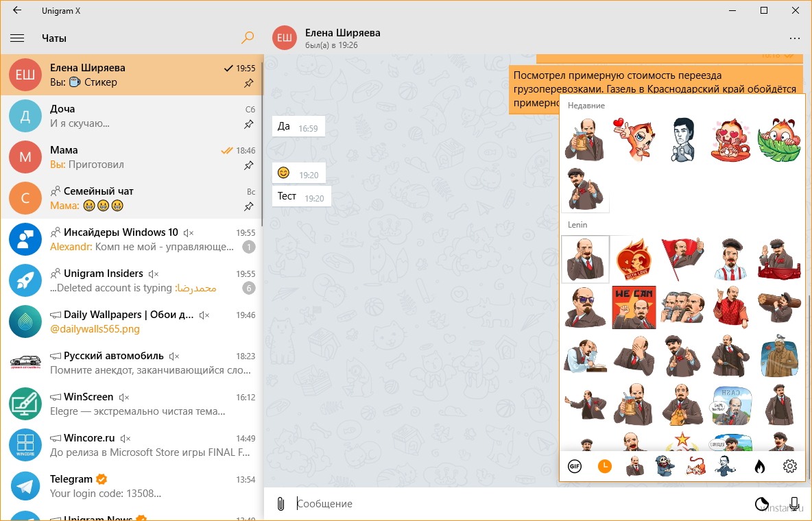
Task: Click the 'Да' message bubble
Action: click(x=298, y=126)
